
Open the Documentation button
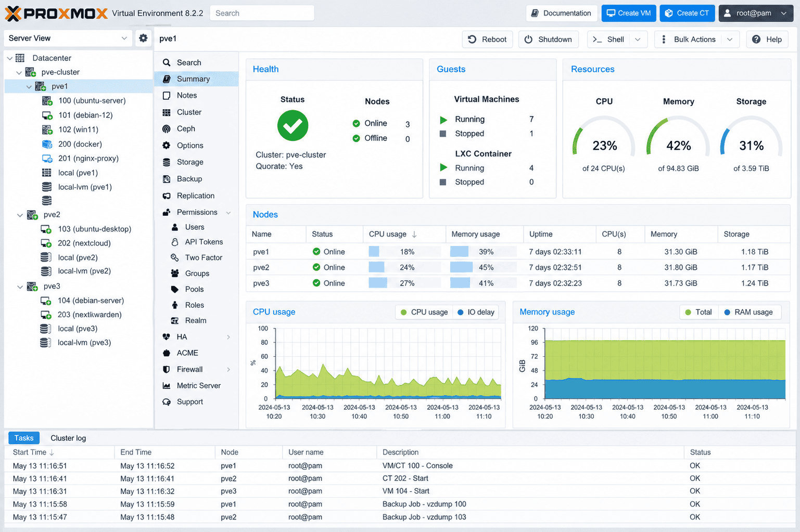click(562, 14)
